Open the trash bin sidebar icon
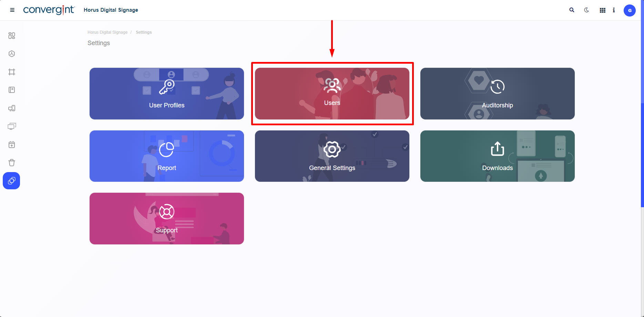This screenshot has height=317, width=644. 12,163
